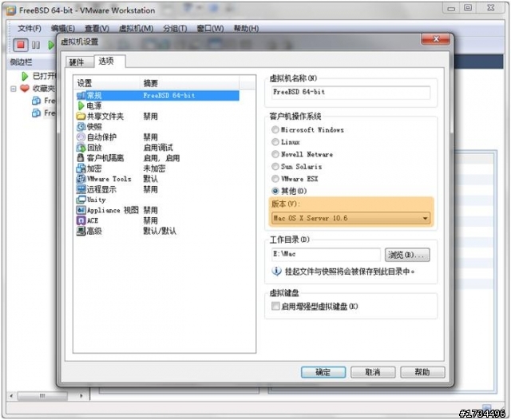
Task: Select the Microsoft Windows radio button
Action: tap(275, 129)
